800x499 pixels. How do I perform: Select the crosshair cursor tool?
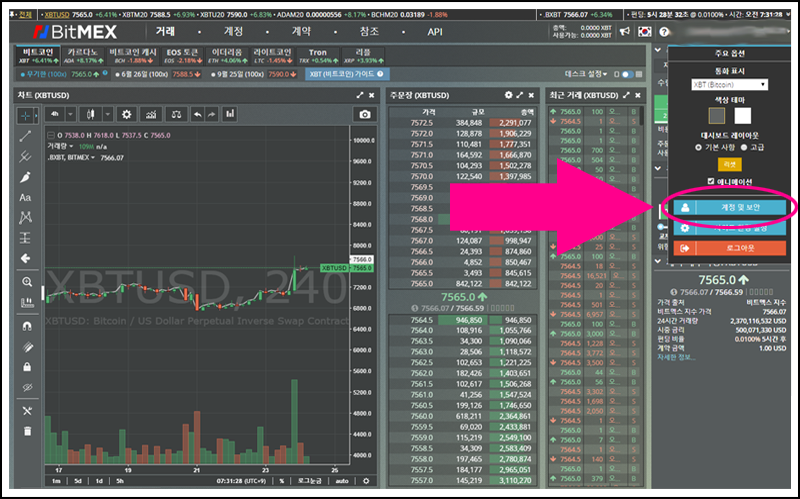pyautogui.click(x=24, y=115)
